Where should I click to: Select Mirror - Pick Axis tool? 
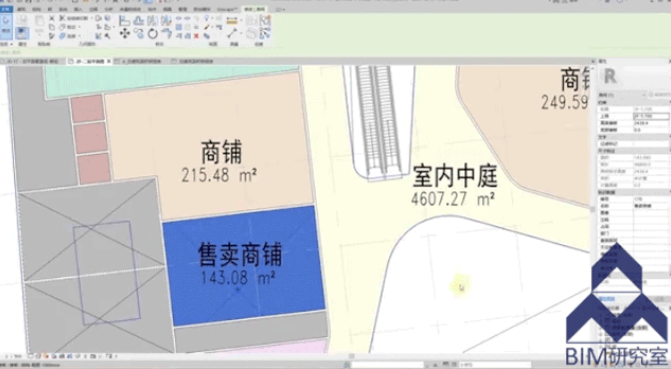tap(152, 20)
